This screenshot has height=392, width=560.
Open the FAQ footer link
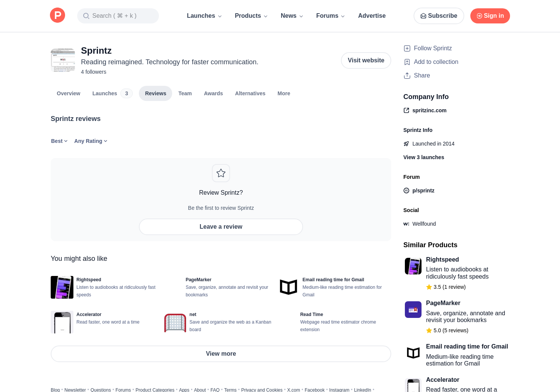215,390
